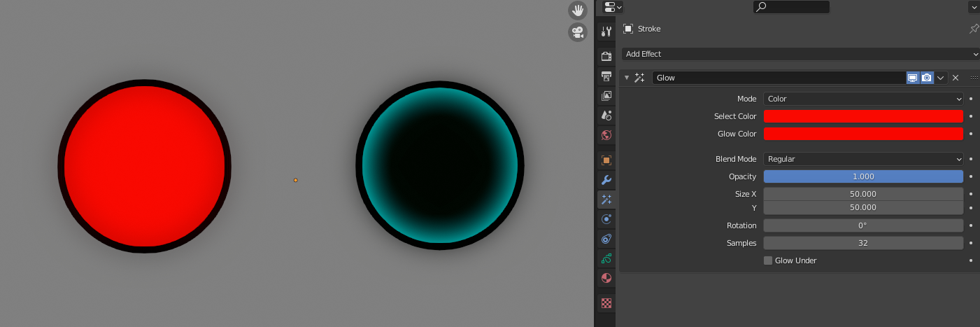
Task: Open the View Layer properties tab
Action: (606, 95)
